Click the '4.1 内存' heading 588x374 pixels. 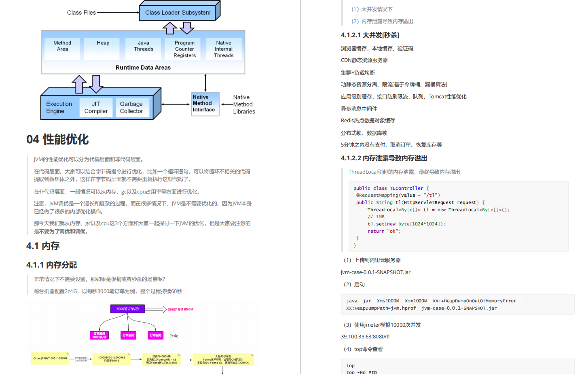[43, 246]
